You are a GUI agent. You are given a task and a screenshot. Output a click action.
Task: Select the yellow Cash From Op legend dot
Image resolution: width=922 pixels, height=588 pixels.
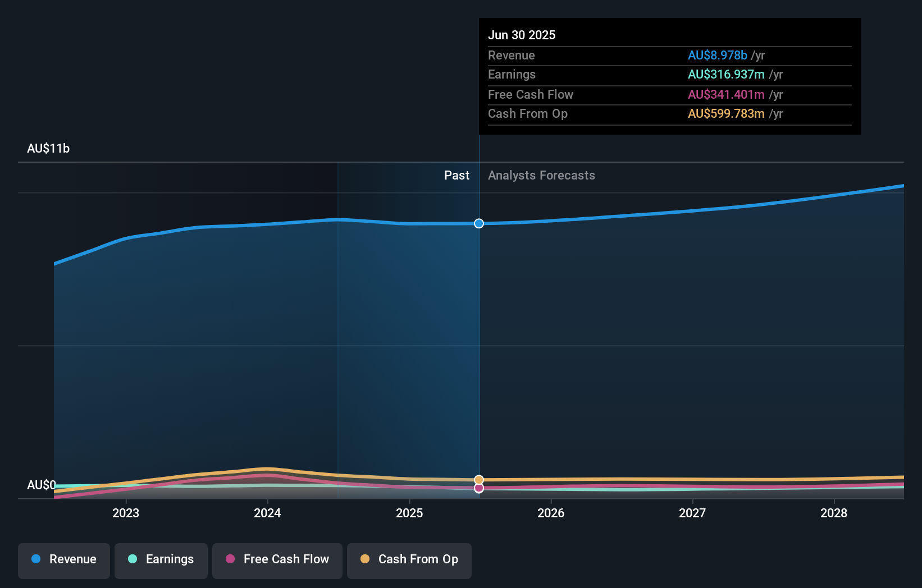366,559
